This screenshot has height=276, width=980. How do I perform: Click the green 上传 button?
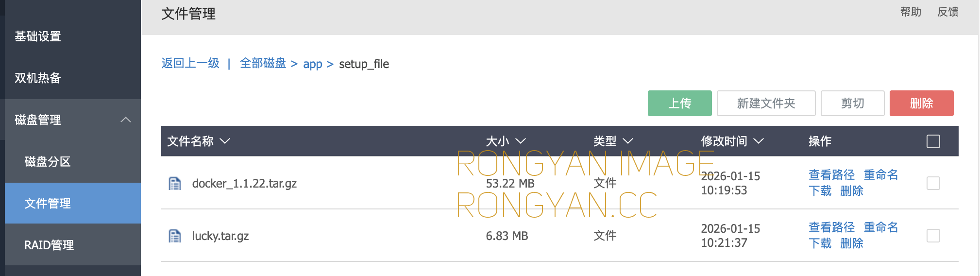point(679,103)
